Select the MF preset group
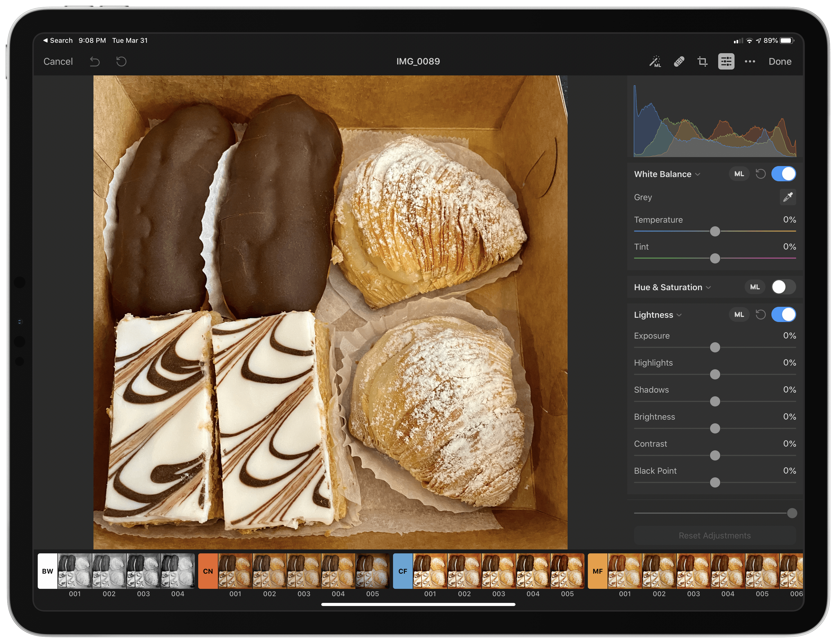The width and height of the screenshot is (837, 644). [x=597, y=571]
